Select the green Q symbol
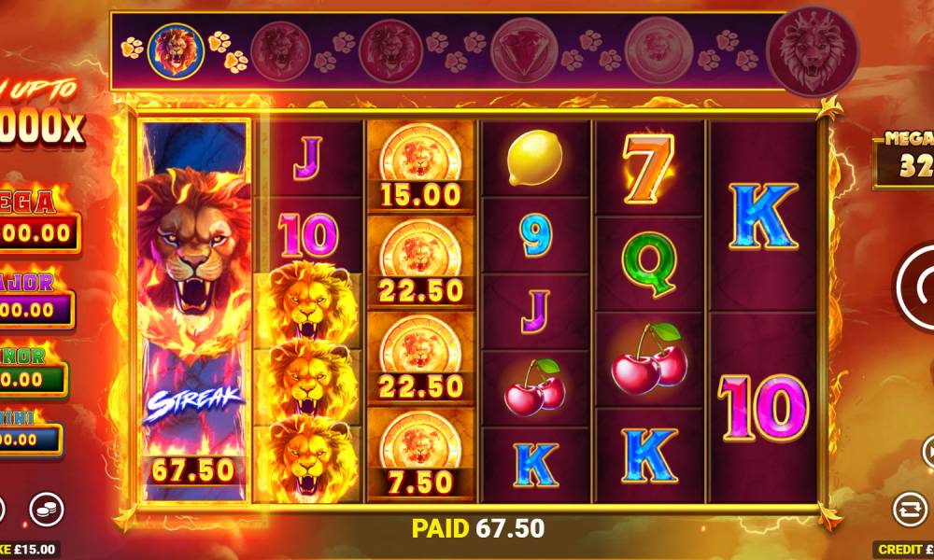Screen dimensions: 934x560 (649, 263)
